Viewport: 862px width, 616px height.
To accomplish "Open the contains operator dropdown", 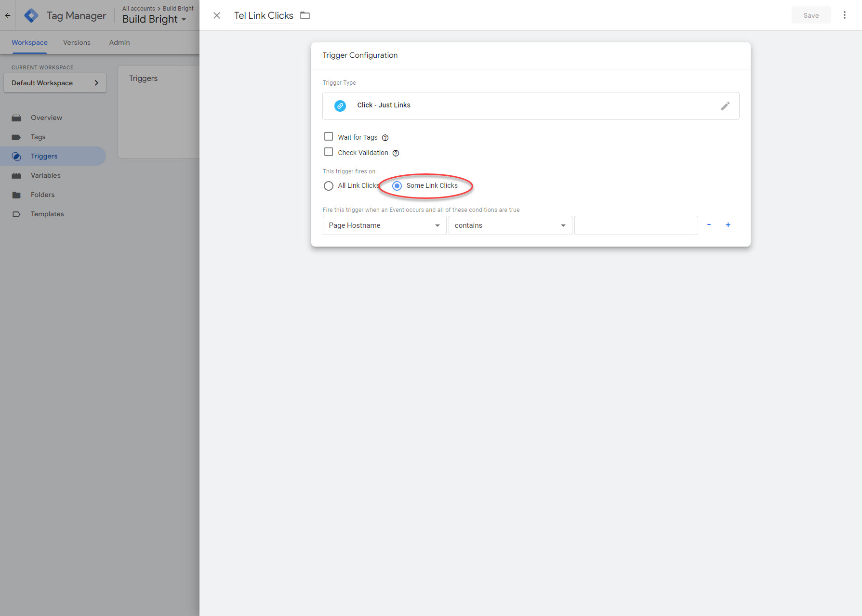I will [510, 225].
